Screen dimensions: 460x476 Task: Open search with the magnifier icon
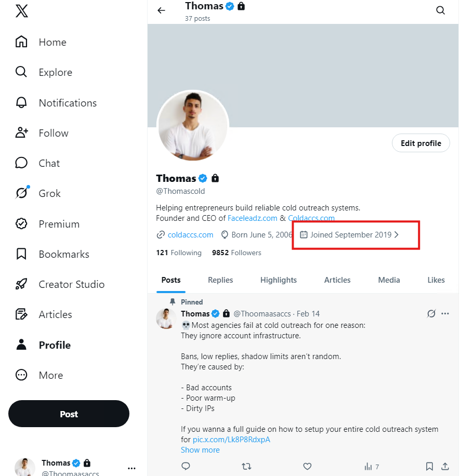tap(440, 10)
